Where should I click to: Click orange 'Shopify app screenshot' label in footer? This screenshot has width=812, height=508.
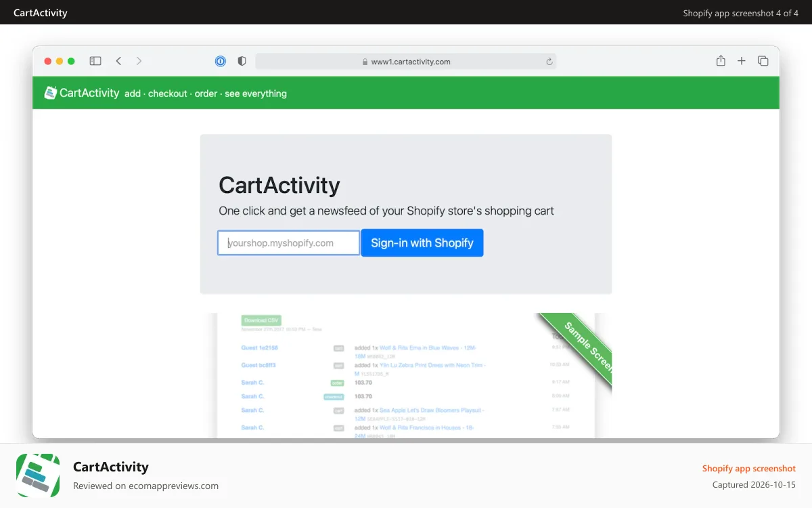click(x=749, y=469)
